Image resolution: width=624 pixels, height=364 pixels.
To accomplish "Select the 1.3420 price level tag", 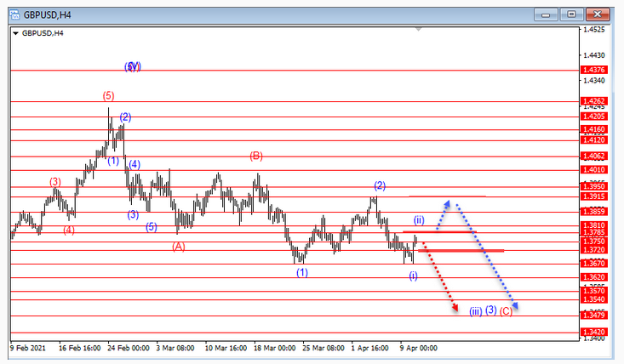I will click(x=593, y=333).
